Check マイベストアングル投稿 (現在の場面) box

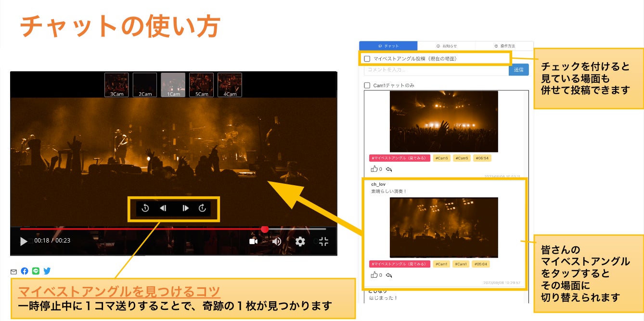click(x=367, y=59)
